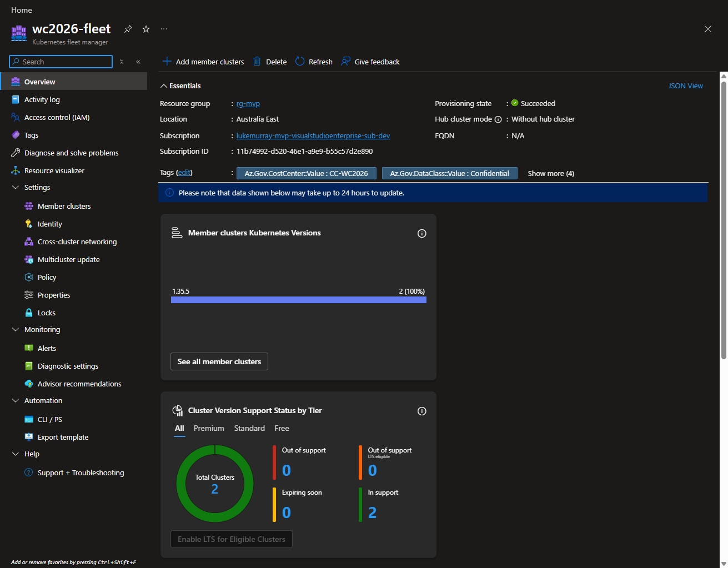The width and height of the screenshot is (728, 568).
Task: Switch to the Free tier tab
Action: coord(282,428)
